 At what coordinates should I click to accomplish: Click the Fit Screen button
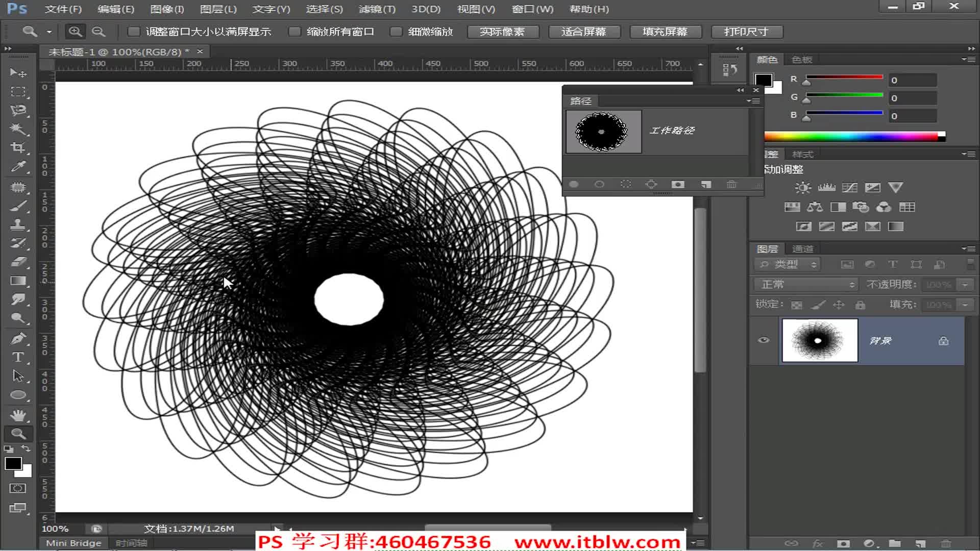[583, 32]
